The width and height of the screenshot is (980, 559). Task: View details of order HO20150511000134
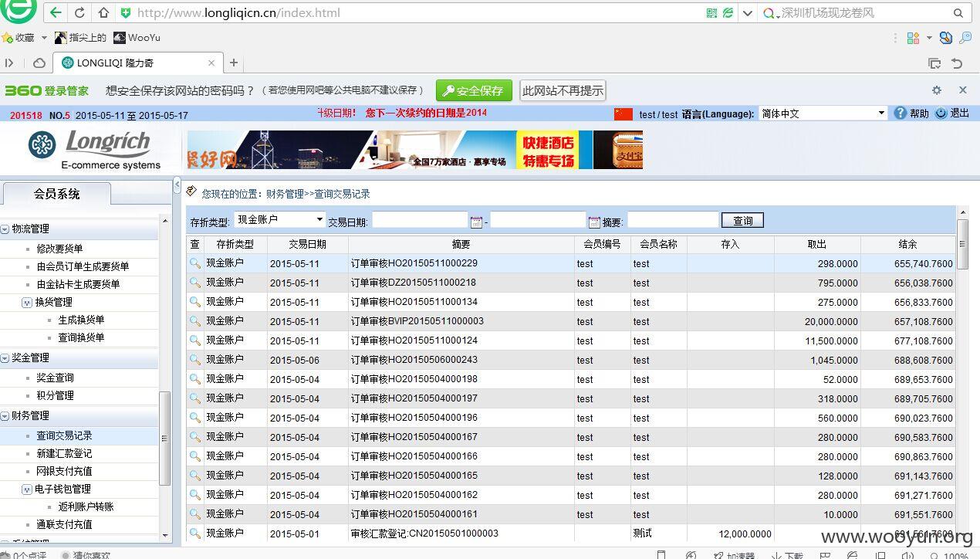195,302
